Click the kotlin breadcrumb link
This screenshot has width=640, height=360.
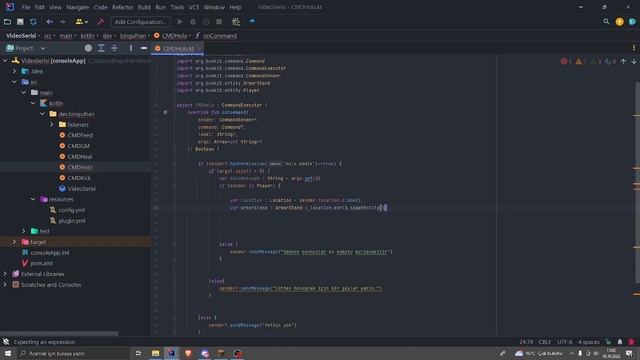coord(87,36)
